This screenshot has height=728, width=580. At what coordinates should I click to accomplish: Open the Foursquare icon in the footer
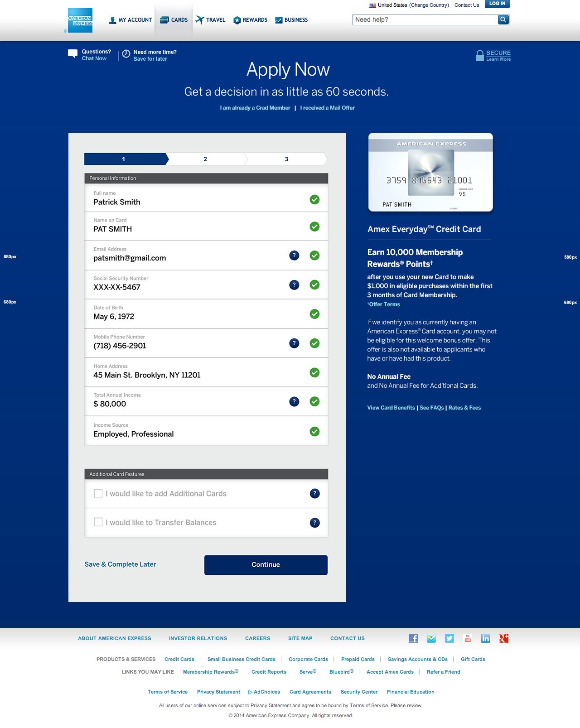(431, 638)
